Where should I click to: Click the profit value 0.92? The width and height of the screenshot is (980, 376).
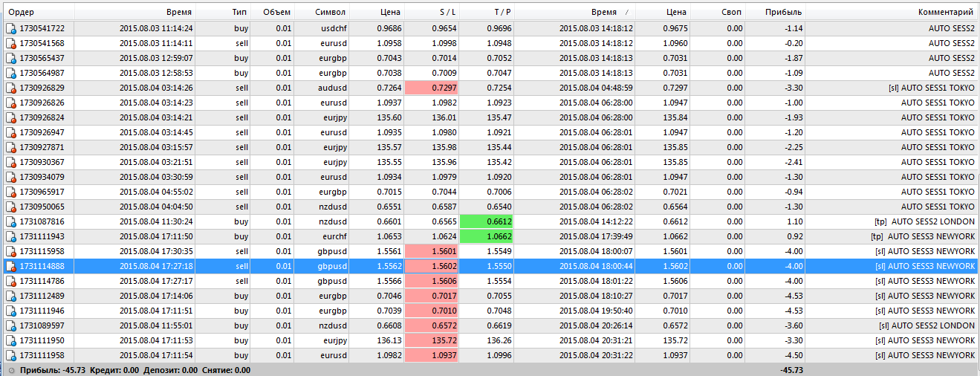pyautogui.click(x=794, y=236)
